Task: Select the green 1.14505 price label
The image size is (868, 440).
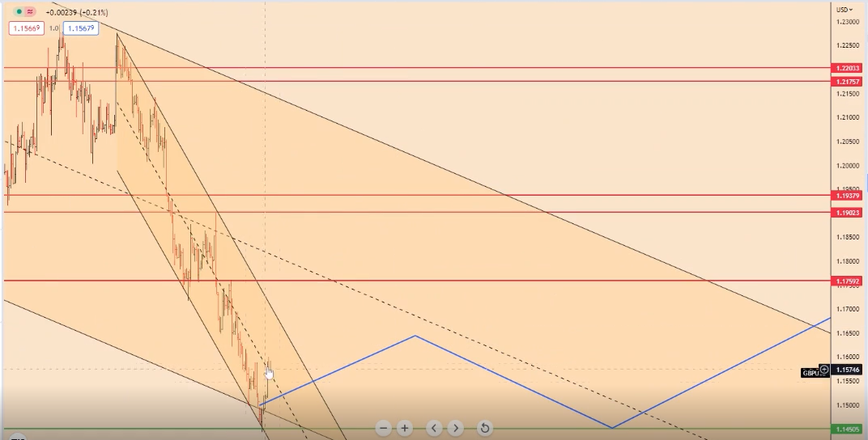Action: coord(846,429)
